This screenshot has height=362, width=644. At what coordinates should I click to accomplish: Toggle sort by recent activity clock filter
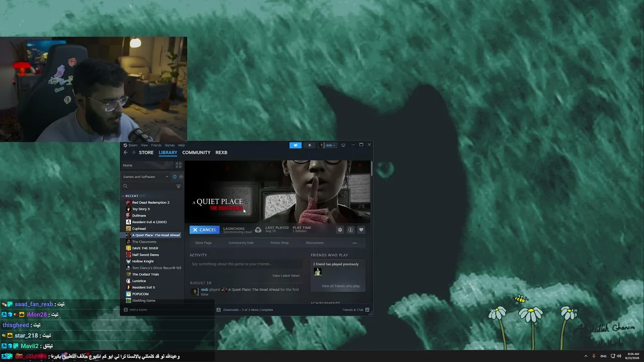coord(175,176)
